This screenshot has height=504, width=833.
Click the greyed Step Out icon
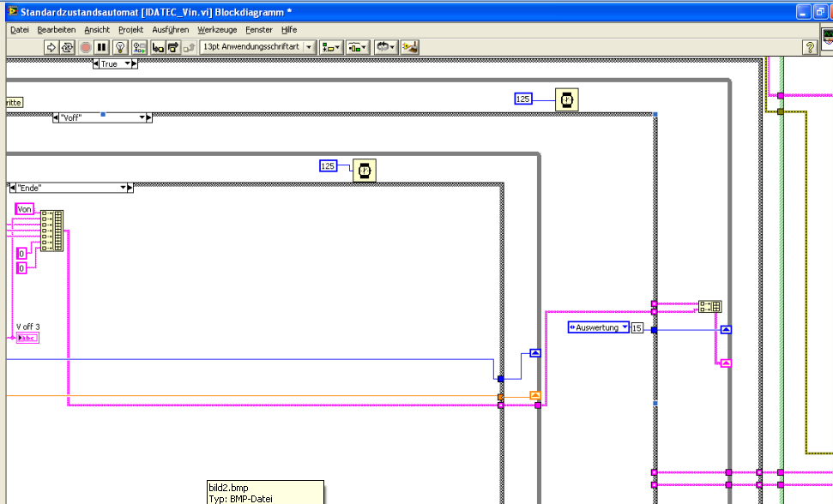pyautogui.click(x=189, y=47)
